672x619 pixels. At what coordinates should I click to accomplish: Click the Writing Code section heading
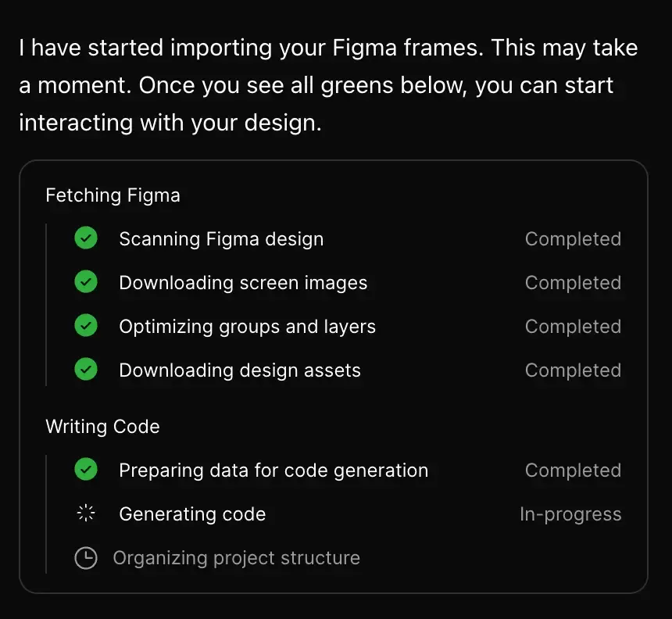coord(103,427)
